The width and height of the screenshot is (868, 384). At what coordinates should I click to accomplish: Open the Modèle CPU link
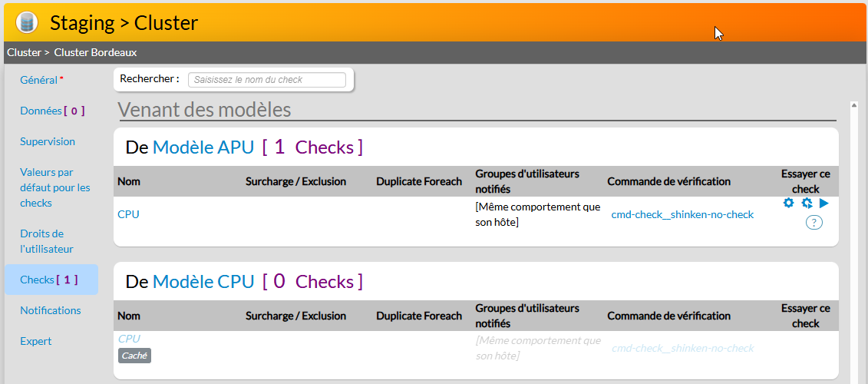click(x=203, y=282)
